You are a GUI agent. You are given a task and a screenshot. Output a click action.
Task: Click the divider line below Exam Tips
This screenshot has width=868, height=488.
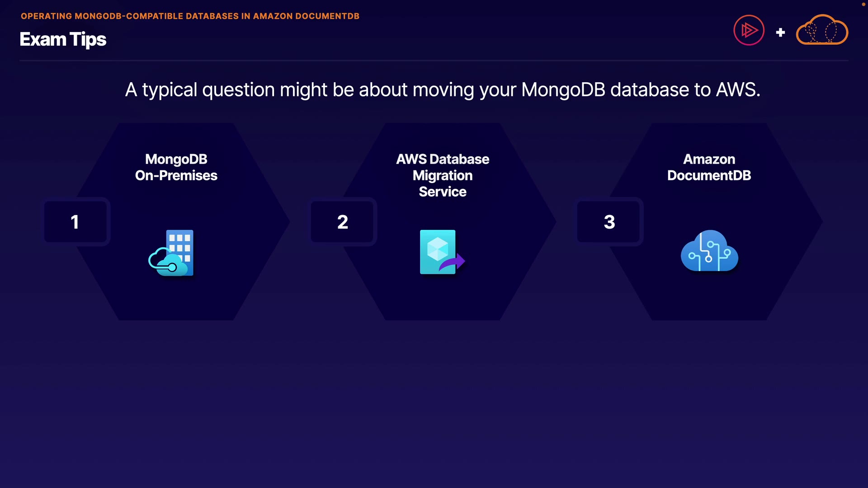click(x=434, y=60)
